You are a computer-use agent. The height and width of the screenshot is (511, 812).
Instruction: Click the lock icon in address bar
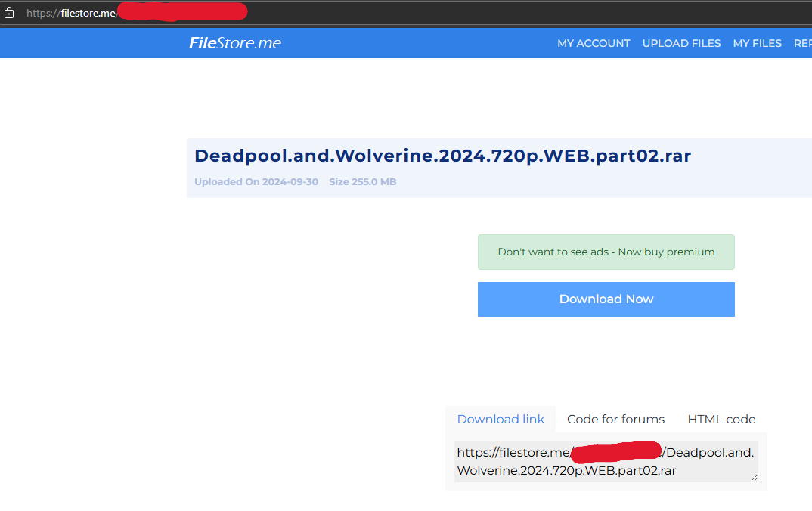9,13
